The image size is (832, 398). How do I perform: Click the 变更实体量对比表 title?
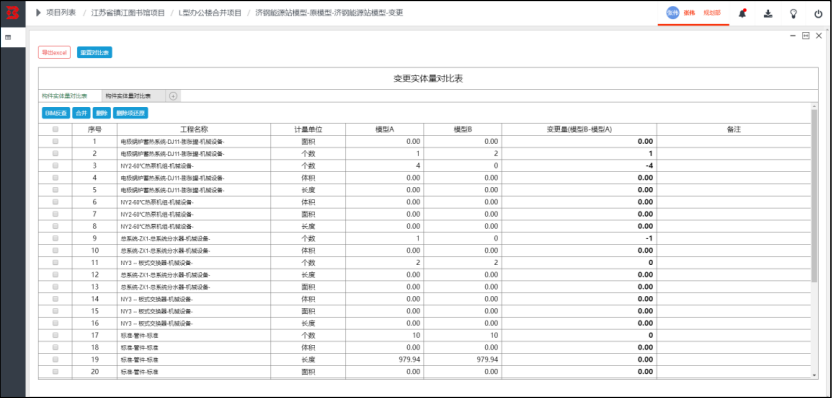coord(428,79)
